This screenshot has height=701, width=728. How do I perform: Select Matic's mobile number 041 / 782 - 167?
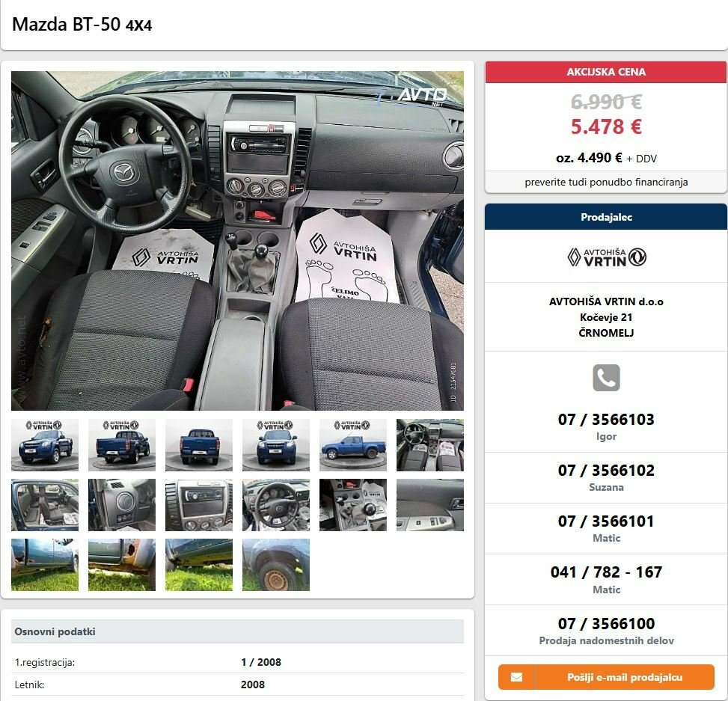tap(606, 572)
